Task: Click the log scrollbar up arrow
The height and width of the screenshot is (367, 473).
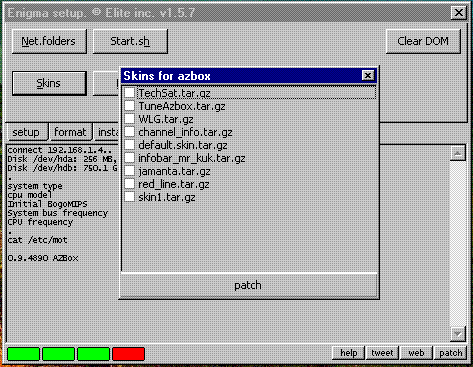Action: point(458,153)
